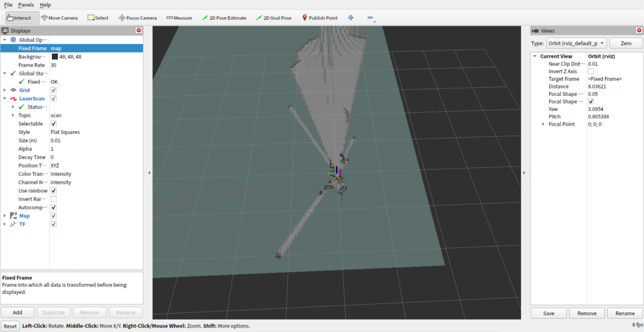Click the blue plus add-tool icon
The height and width of the screenshot is (332, 644).
pos(351,18)
